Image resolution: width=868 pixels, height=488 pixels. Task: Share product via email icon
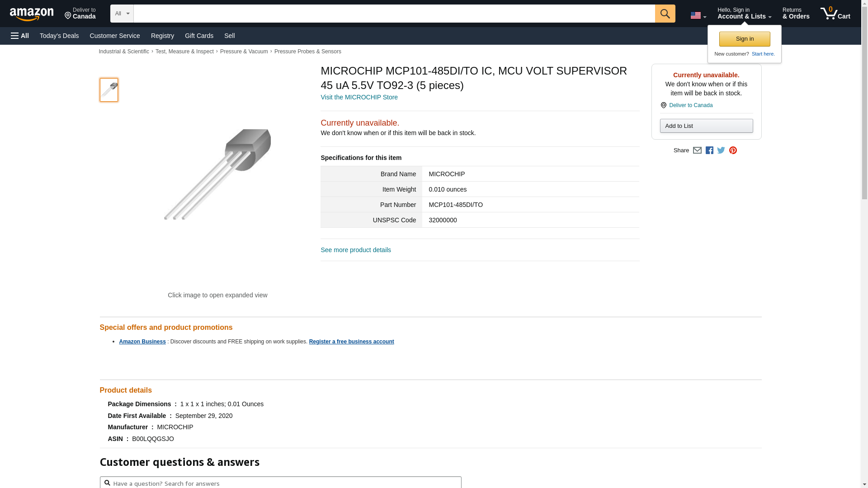(697, 150)
